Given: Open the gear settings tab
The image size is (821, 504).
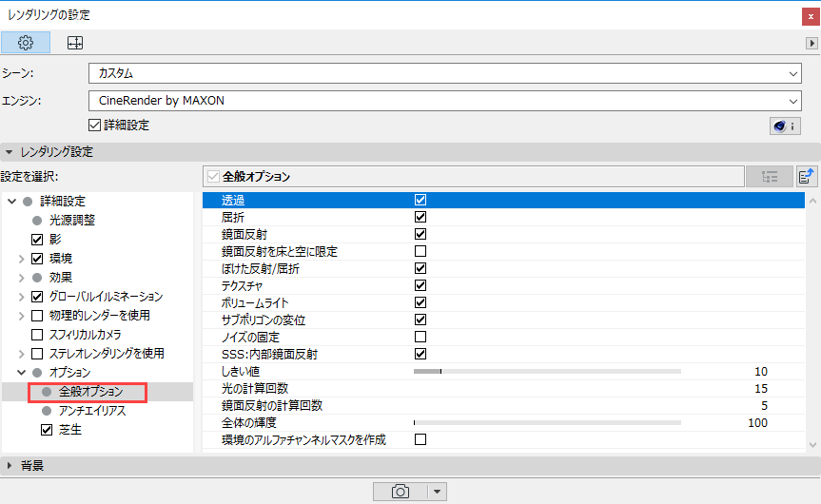Looking at the screenshot, I should (x=26, y=43).
